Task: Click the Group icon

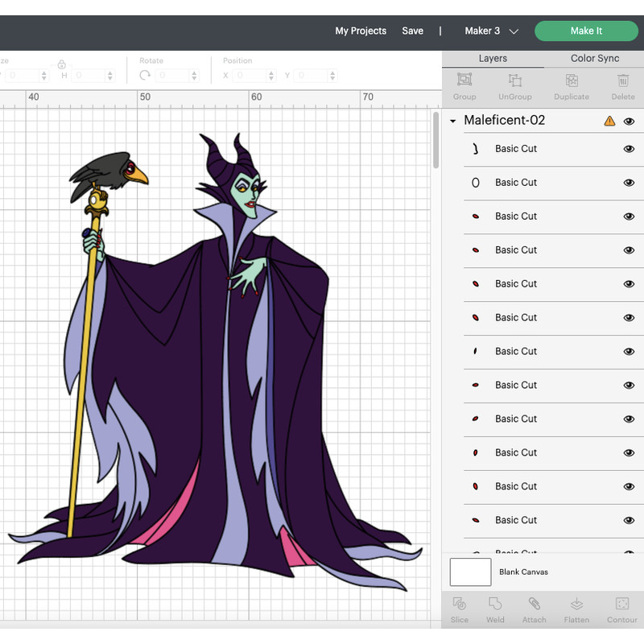Action: tap(464, 86)
